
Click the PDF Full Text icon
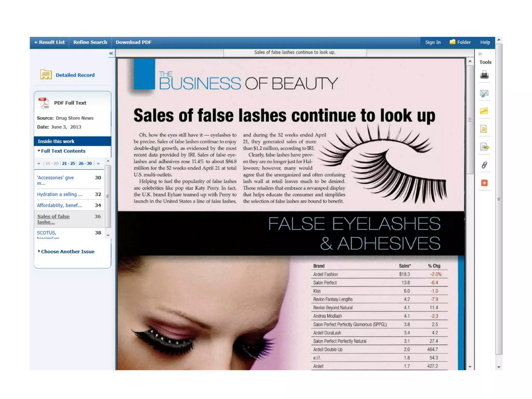tap(44, 103)
